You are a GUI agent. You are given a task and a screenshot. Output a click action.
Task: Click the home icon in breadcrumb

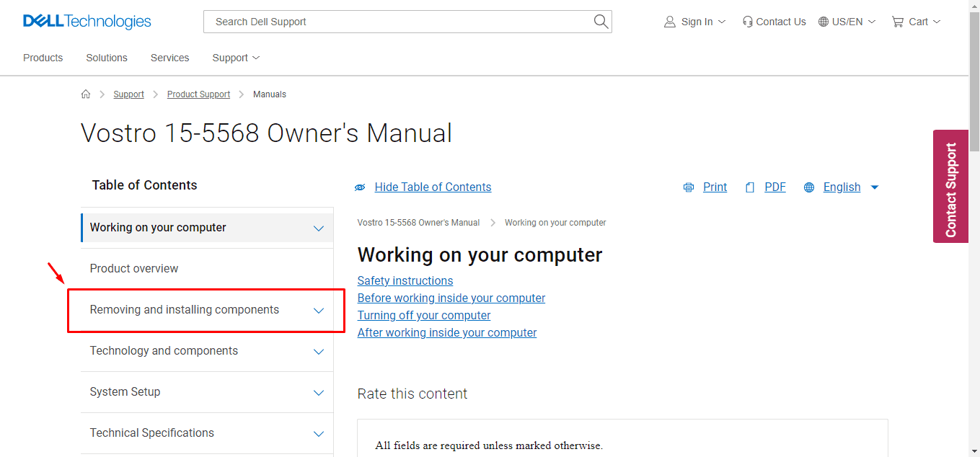86,94
